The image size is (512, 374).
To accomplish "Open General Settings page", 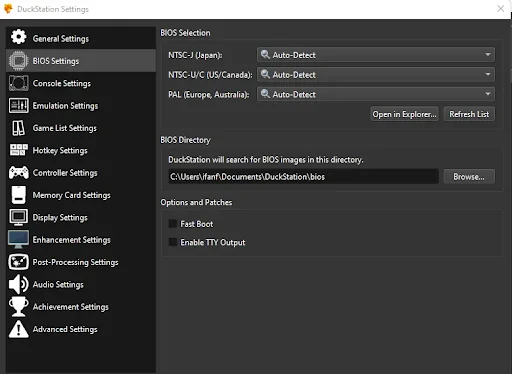I will [x=81, y=38].
